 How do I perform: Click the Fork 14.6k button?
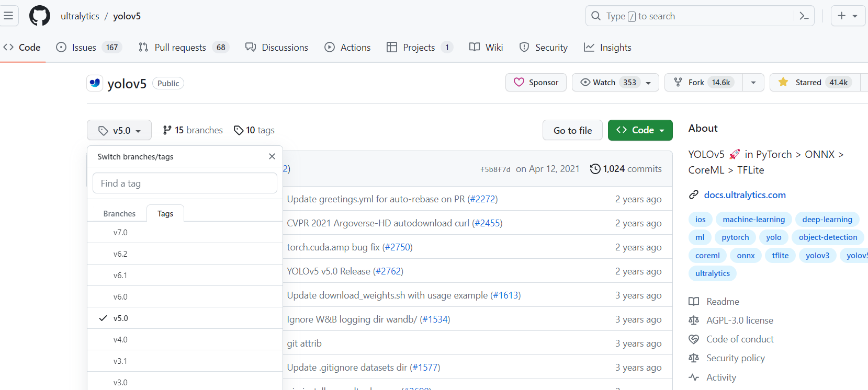coord(704,83)
